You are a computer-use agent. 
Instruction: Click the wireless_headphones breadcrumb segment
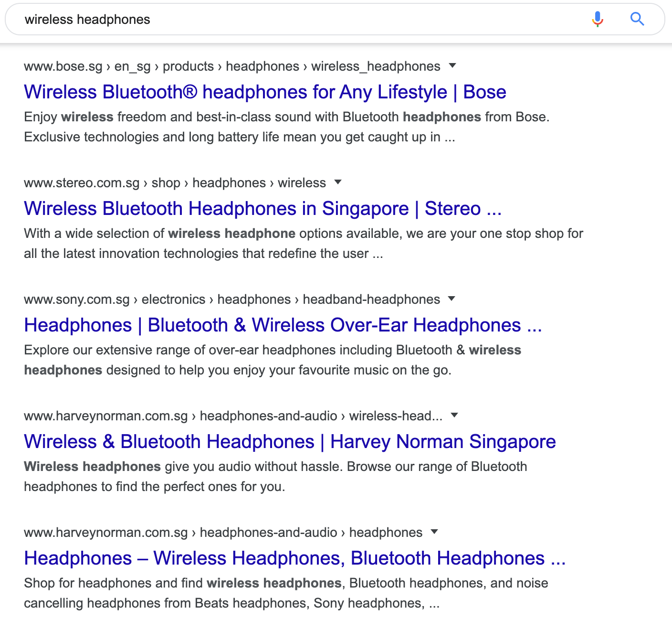tap(375, 66)
